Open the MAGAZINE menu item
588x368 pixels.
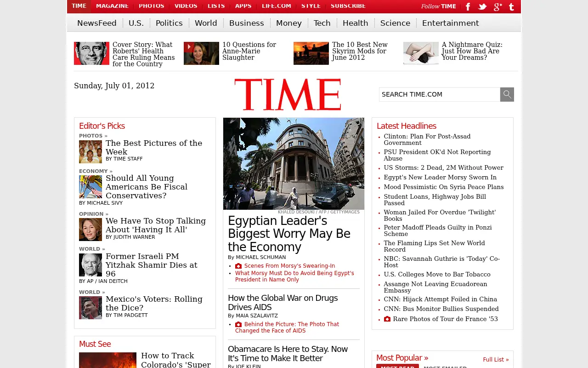(112, 6)
